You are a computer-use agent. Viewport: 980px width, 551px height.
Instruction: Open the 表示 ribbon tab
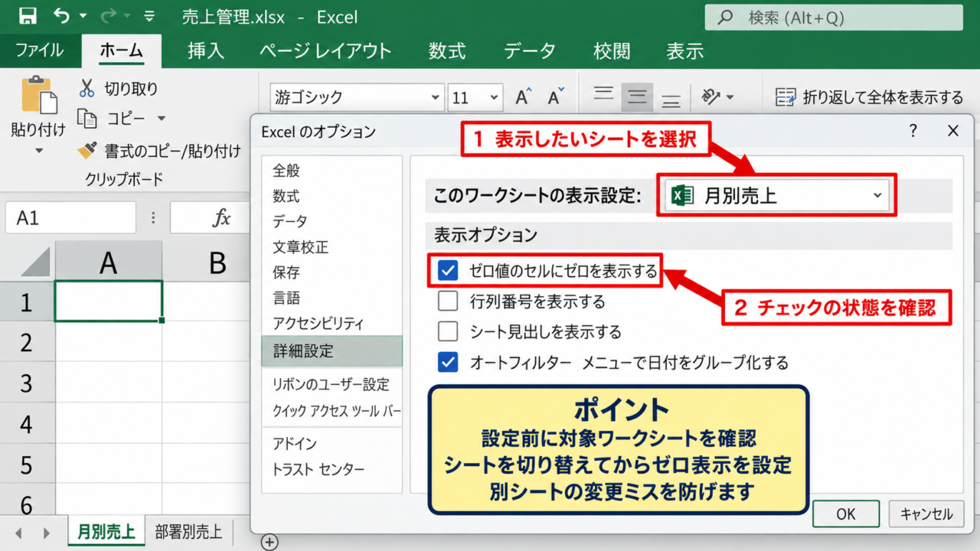tap(684, 51)
